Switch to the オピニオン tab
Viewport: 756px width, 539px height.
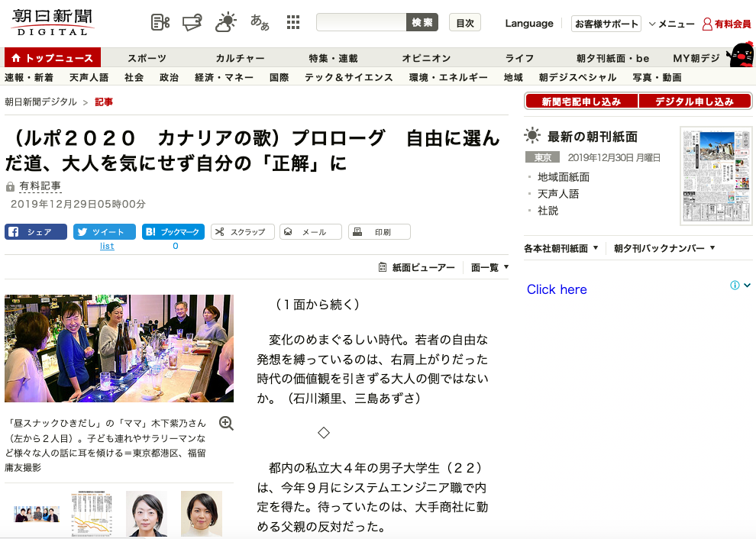click(426, 58)
